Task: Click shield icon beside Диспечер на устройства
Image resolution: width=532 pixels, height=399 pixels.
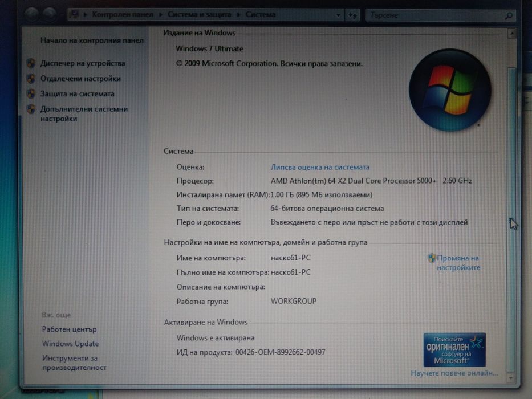Action: pyautogui.click(x=31, y=63)
